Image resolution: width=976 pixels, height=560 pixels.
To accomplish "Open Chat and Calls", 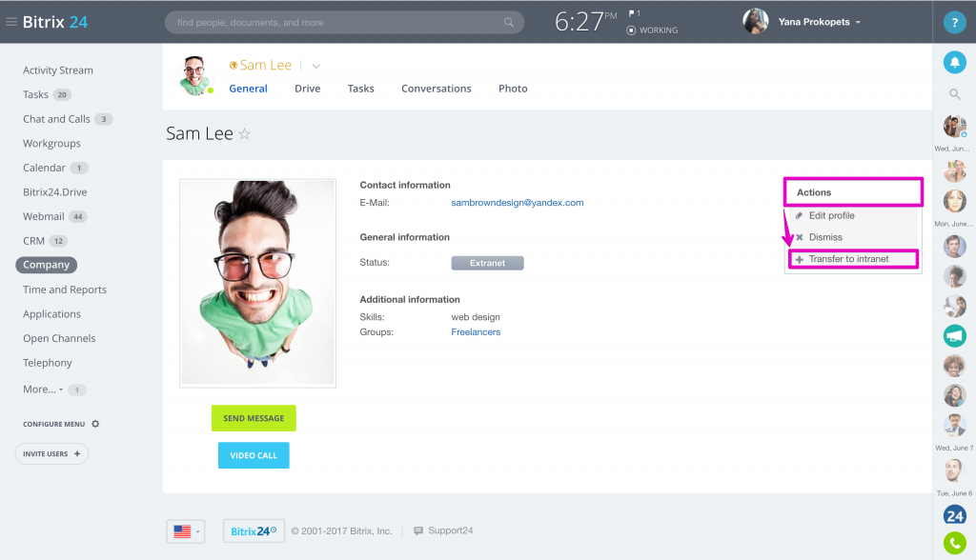I will (56, 119).
